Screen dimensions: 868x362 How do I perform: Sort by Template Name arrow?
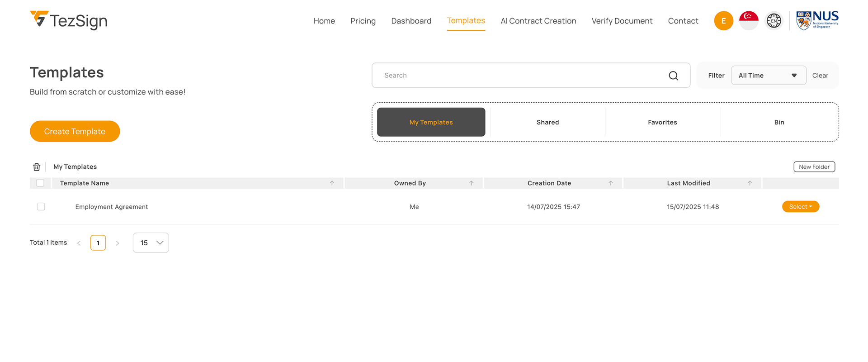click(332, 183)
